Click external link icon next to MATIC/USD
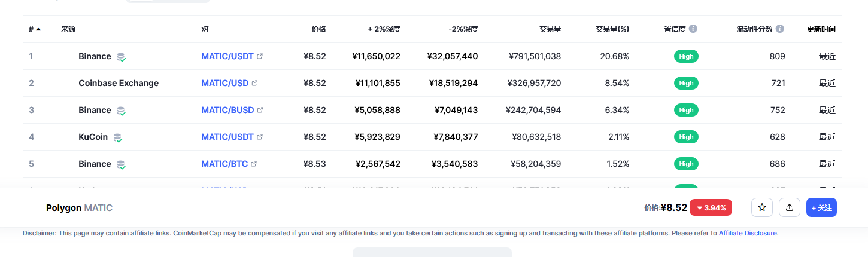868x257 pixels. click(x=254, y=83)
